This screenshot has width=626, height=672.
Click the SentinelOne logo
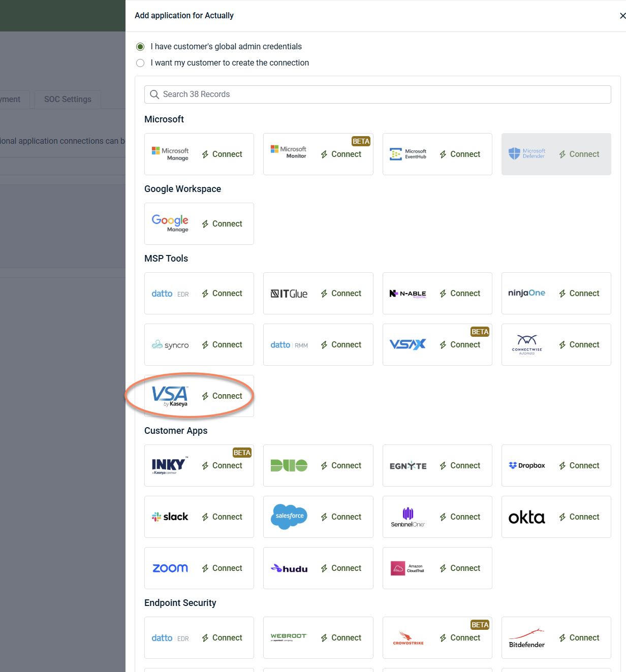point(408,517)
